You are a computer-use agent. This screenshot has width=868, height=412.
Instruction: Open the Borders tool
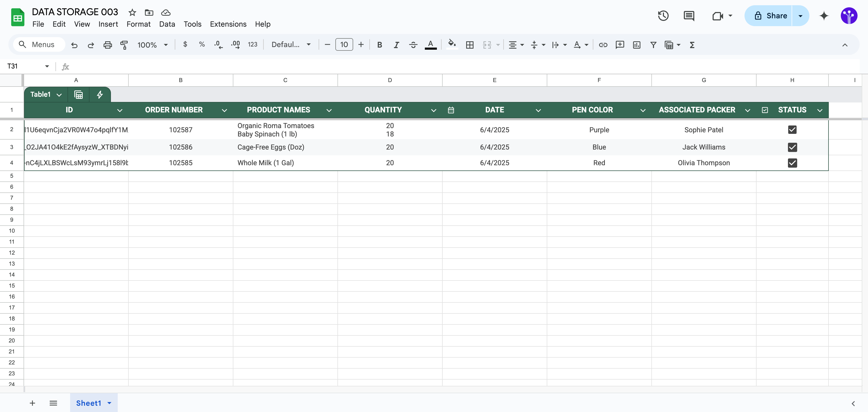coord(470,45)
